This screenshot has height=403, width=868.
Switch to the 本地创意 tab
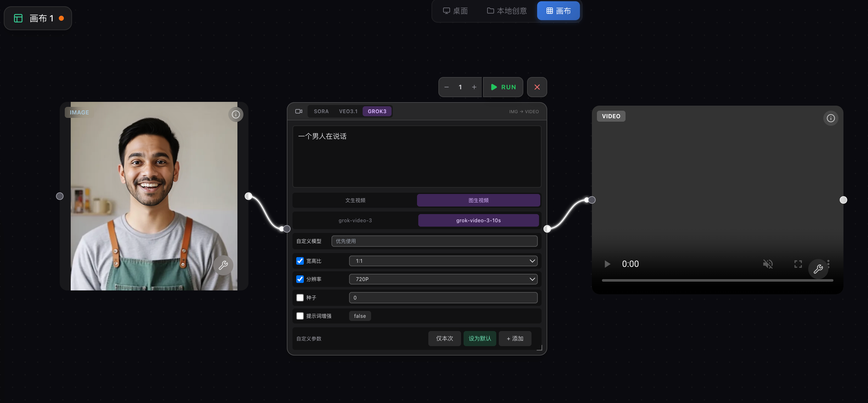pyautogui.click(x=507, y=11)
